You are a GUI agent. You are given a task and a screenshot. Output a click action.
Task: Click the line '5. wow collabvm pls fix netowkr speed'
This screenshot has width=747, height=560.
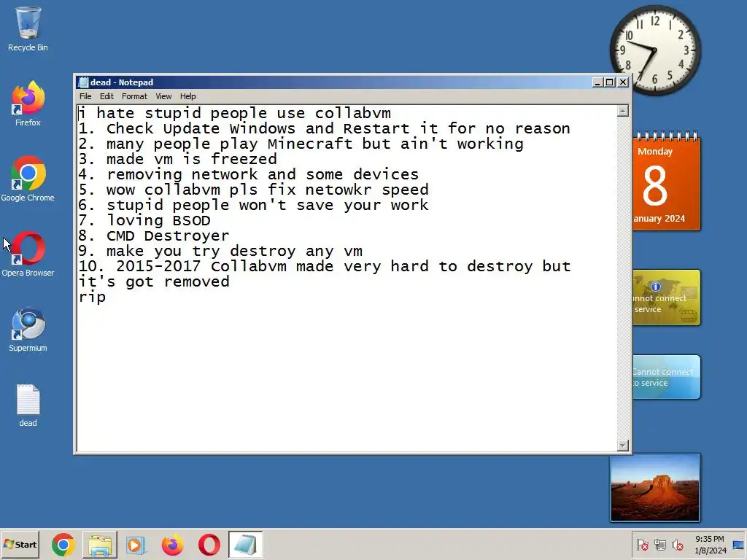(x=253, y=190)
